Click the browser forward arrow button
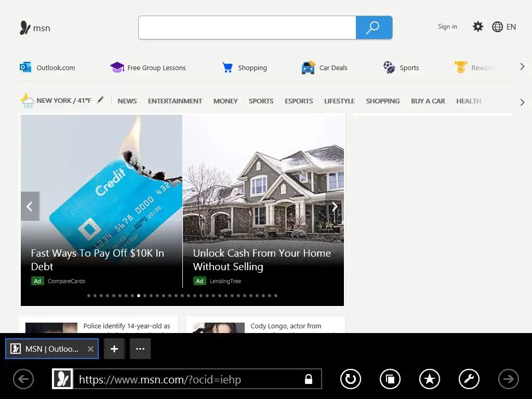532x399 pixels. click(x=508, y=379)
